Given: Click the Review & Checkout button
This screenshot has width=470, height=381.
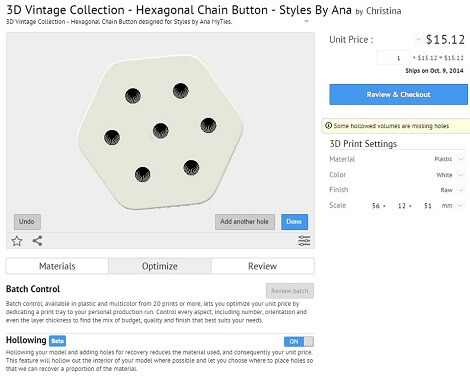Looking at the screenshot, I should 399,94.
